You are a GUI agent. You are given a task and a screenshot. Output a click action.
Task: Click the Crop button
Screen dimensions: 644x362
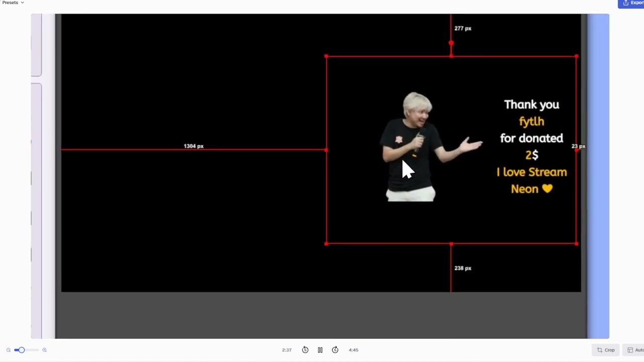(x=606, y=350)
